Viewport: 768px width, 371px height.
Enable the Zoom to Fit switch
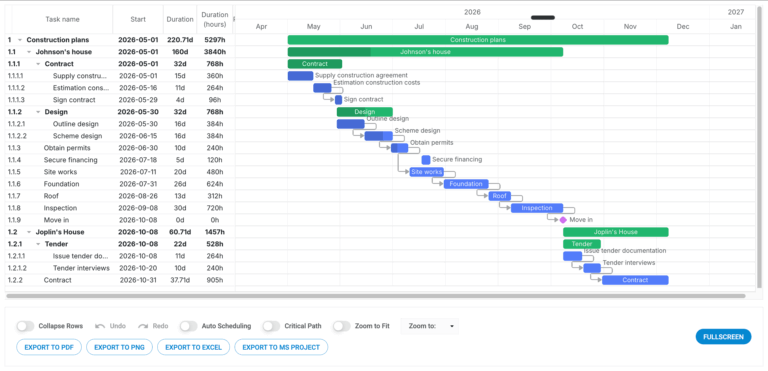[342, 326]
